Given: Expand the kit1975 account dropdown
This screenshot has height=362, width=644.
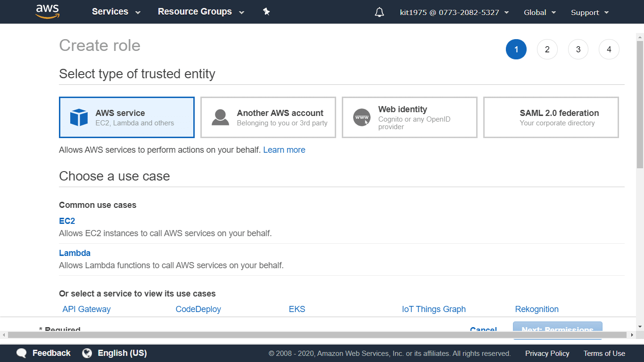Looking at the screenshot, I should click(x=454, y=12).
